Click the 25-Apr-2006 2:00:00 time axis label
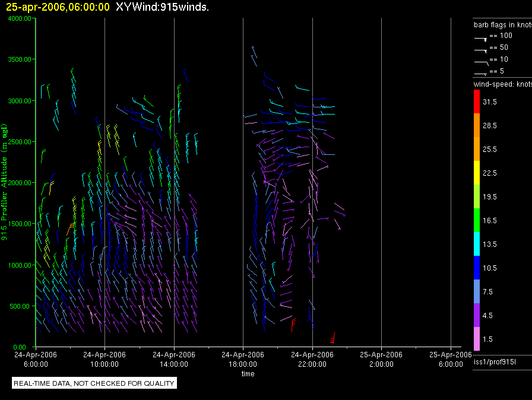This screenshot has height=400, width=532. click(x=381, y=358)
